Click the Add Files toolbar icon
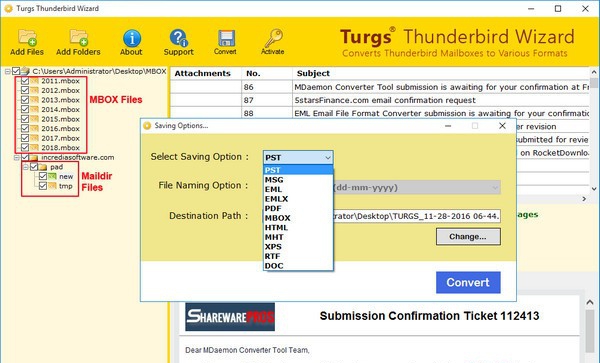Image resolution: width=600 pixels, height=363 pixels. point(27,37)
